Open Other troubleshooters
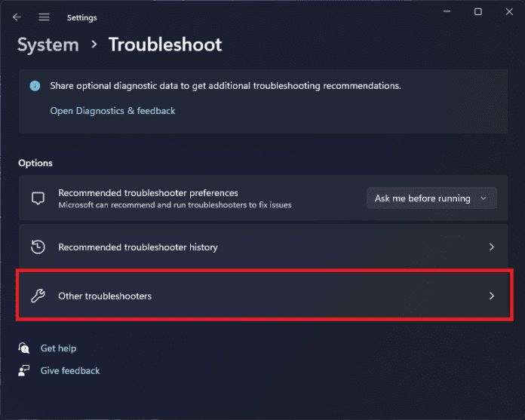The width and height of the screenshot is (525, 420). coord(105,296)
